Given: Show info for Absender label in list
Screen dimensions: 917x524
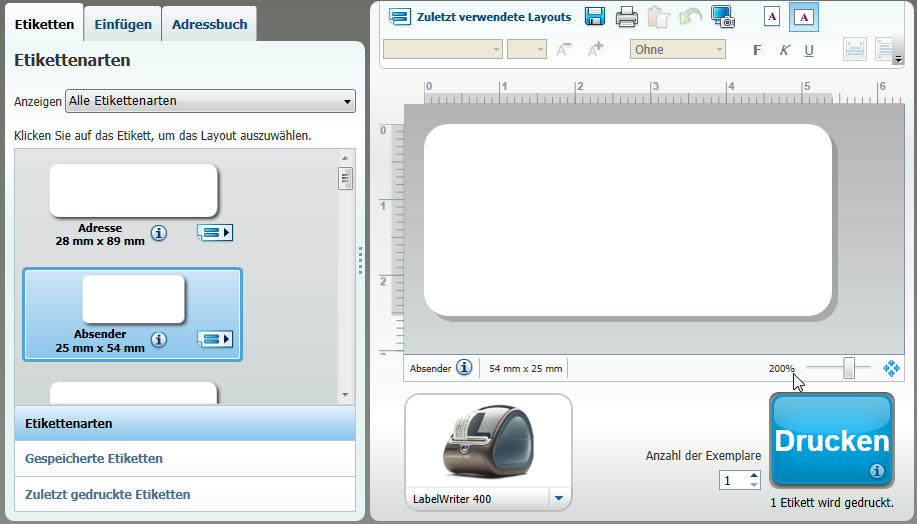Looking at the screenshot, I should coord(158,339).
